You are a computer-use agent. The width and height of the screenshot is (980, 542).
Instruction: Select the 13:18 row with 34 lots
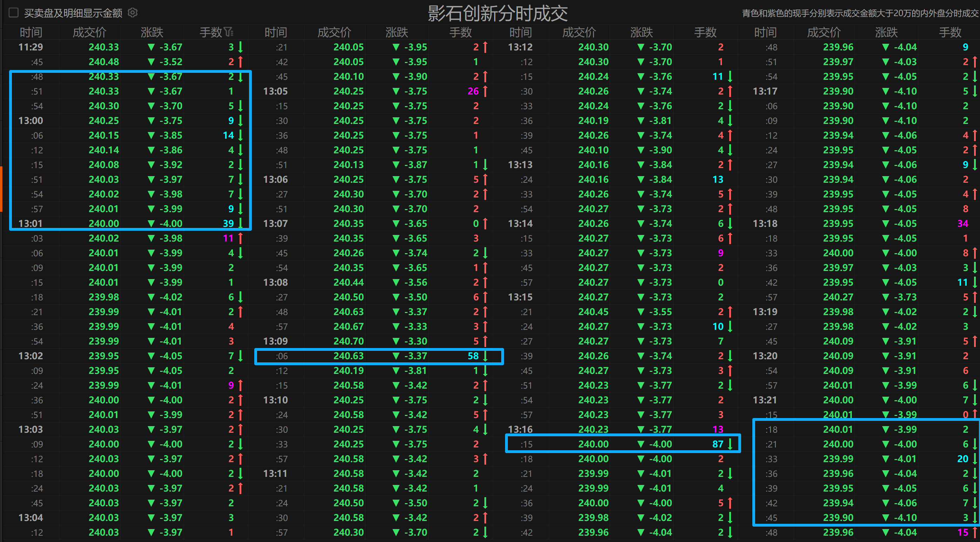(x=838, y=224)
